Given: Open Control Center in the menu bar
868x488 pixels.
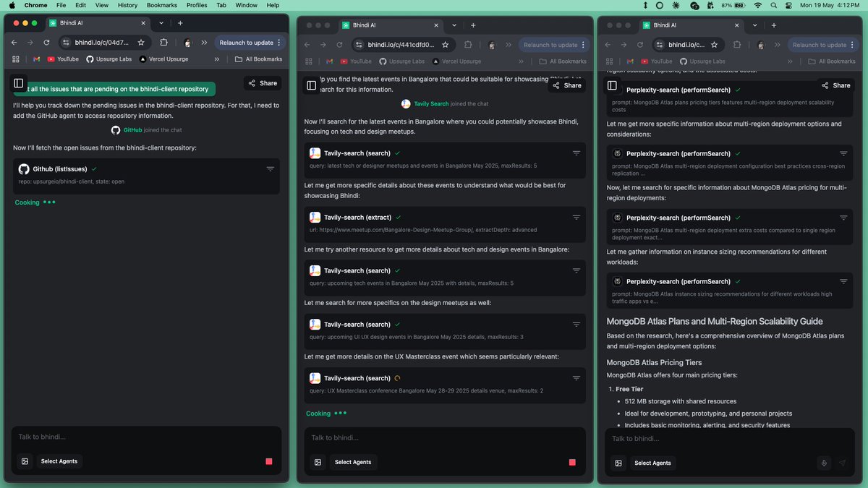Looking at the screenshot, I should click(x=788, y=5).
